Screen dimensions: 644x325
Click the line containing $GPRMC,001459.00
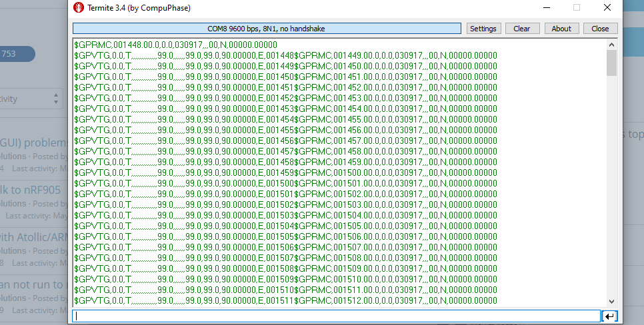pyautogui.click(x=285, y=162)
